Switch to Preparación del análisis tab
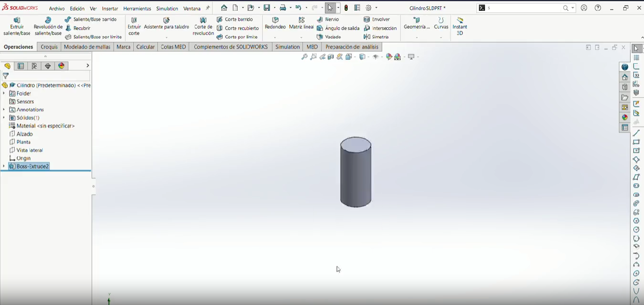 coord(352,47)
